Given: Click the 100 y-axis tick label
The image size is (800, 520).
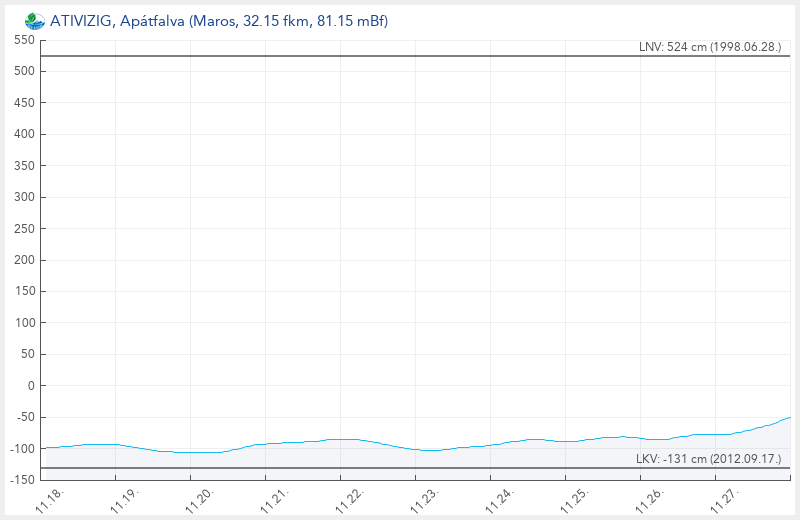Looking at the screenshot, I should click(24, 323).
